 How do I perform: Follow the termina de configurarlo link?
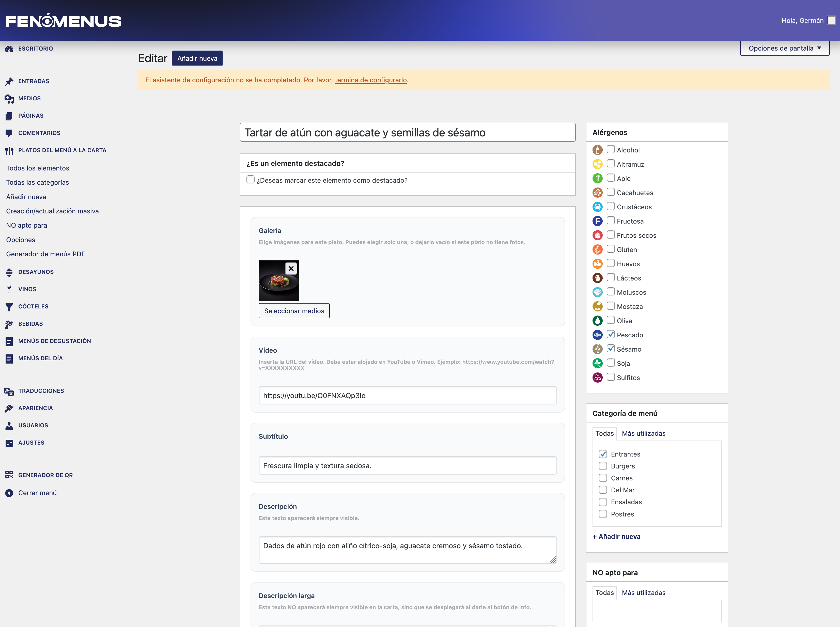coord(370,80)
